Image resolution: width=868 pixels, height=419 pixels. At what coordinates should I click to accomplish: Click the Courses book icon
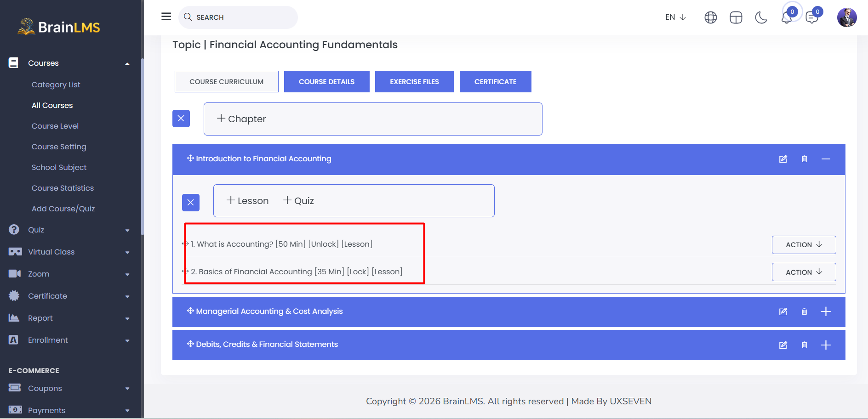click(x=14, y=63)
